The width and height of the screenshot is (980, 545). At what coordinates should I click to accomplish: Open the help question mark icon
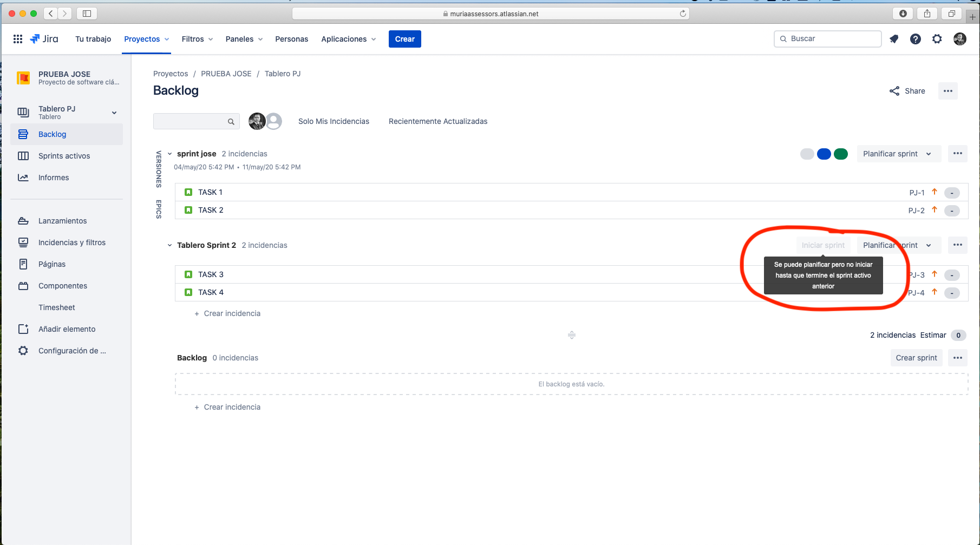click(916, 39)
